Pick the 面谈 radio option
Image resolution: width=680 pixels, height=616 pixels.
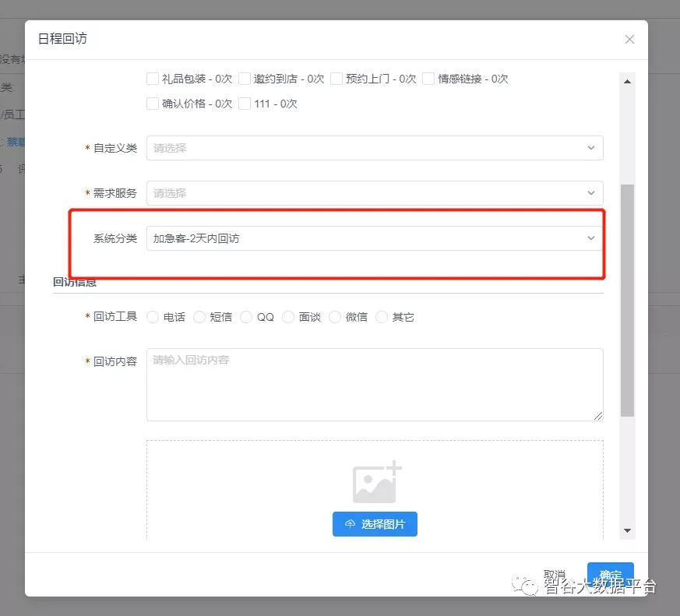(x=288, y=317)
